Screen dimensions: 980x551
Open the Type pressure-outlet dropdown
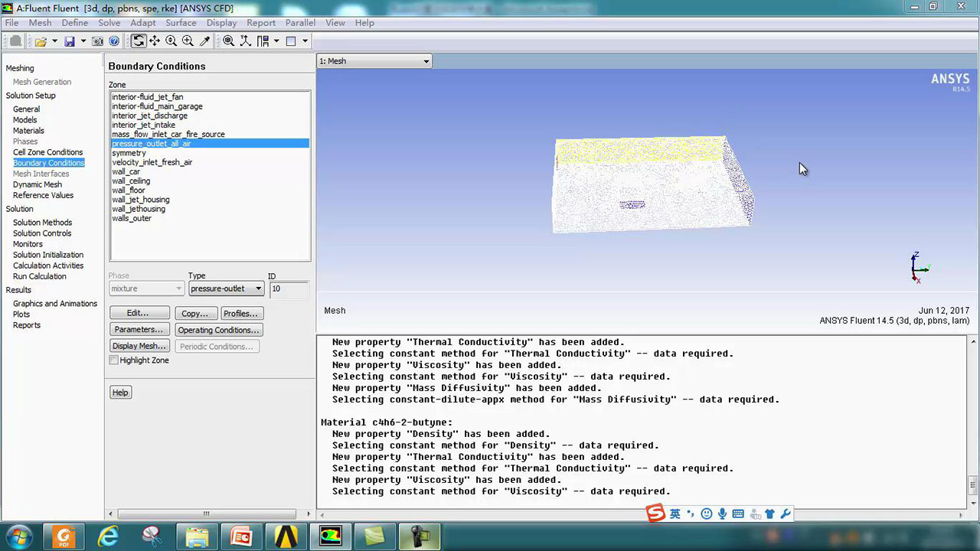pos(226,289)
